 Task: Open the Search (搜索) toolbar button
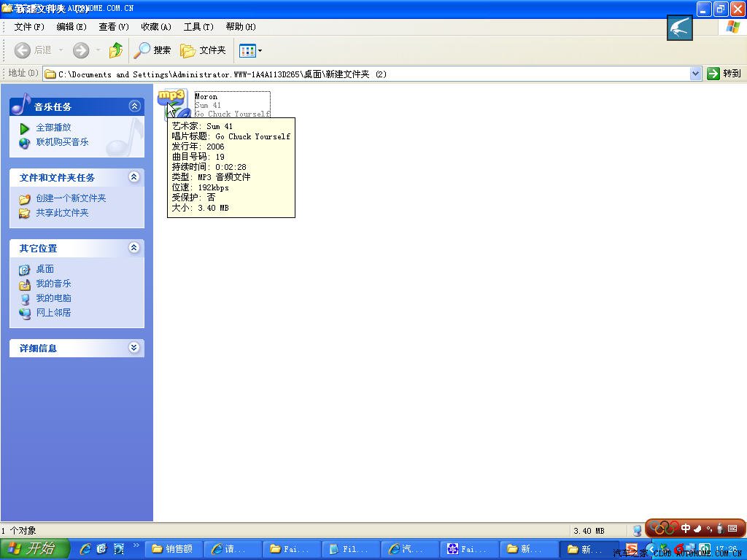(152, 50)
